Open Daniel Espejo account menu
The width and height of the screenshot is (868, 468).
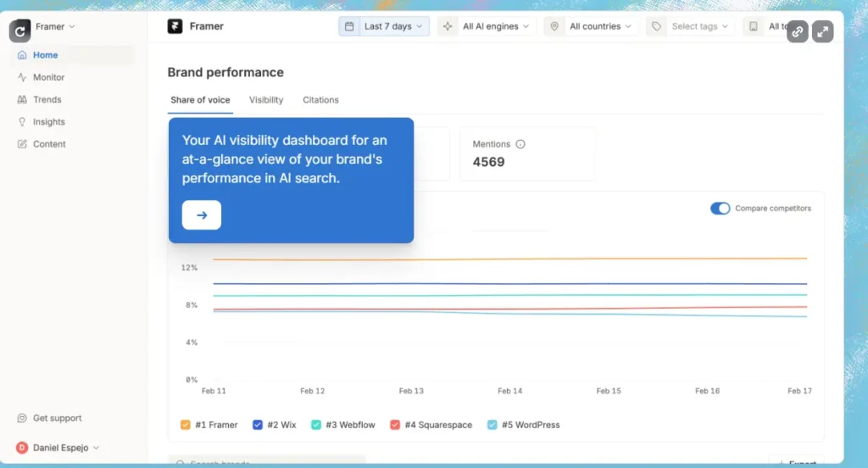click(x=58, y=448)
